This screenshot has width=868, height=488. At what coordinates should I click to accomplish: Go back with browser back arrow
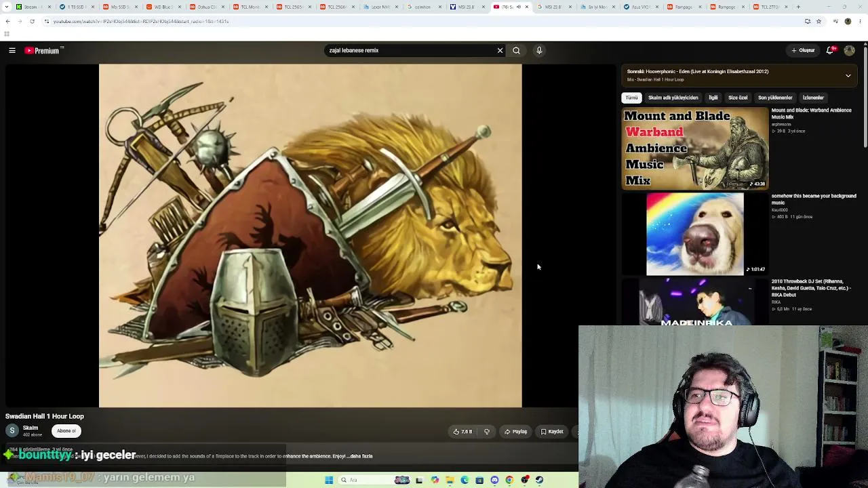click(x=7, y=21)
